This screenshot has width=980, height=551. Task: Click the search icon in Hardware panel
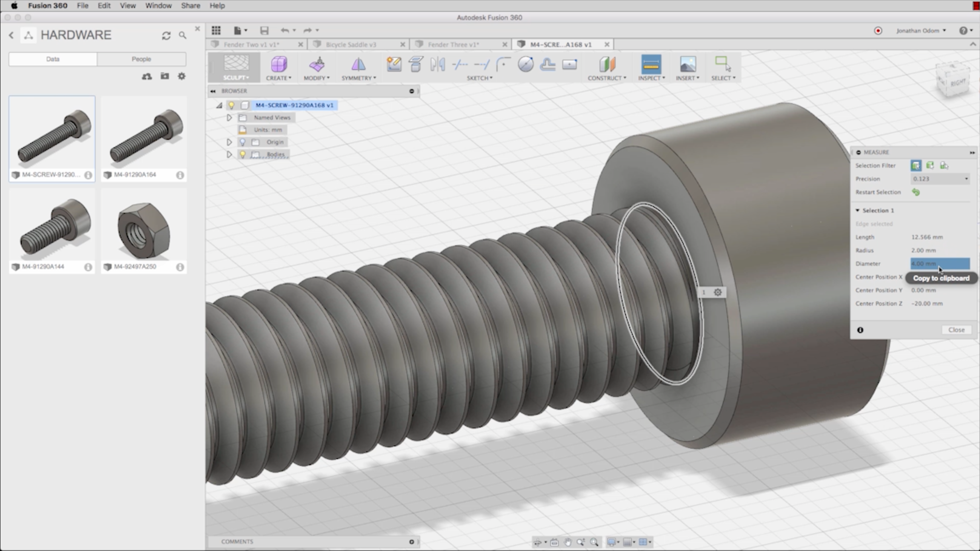pyautogui.click(x=183, y=35)
